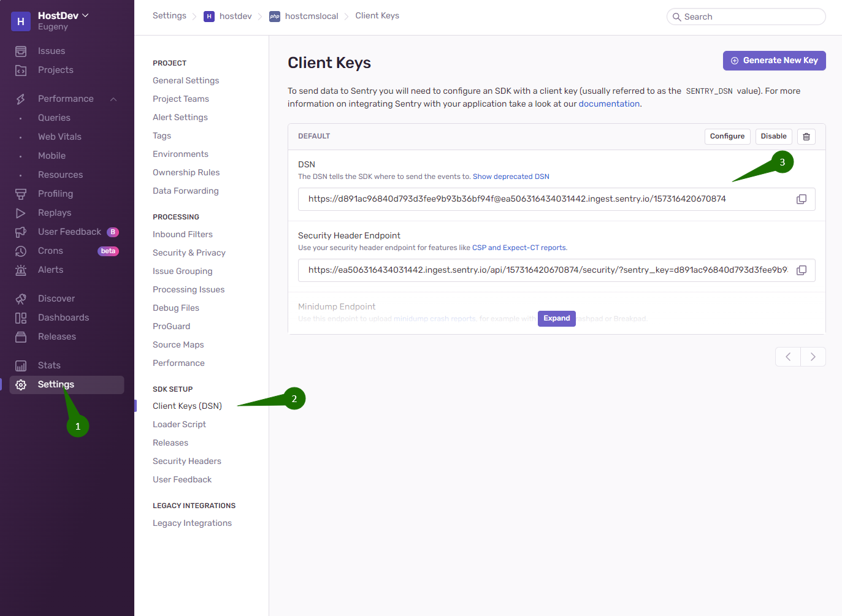Go to Crons in the sidebar
The height and width of the screenshot is (616, 842).
[50, 251]
